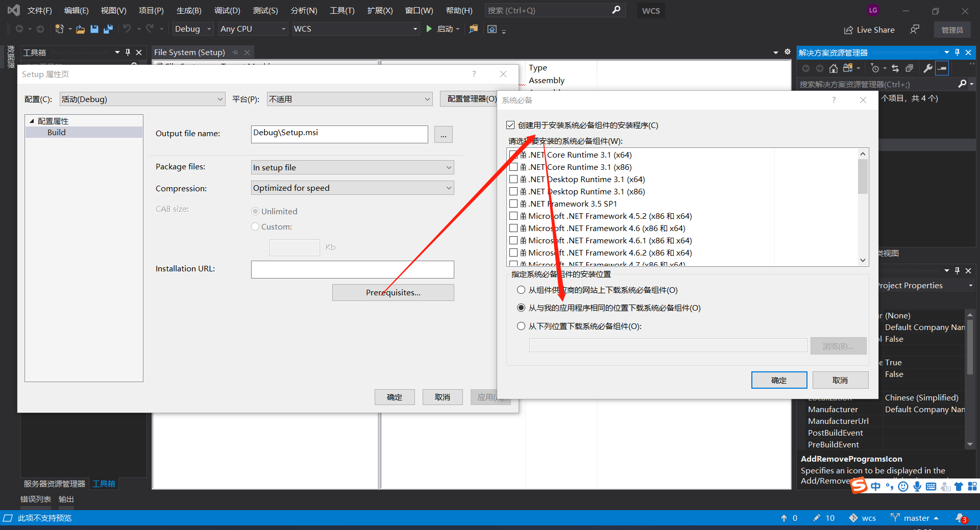
Task: Check .NET Framework 3.5 SP1 prerequisite
Action: [514, 204]
